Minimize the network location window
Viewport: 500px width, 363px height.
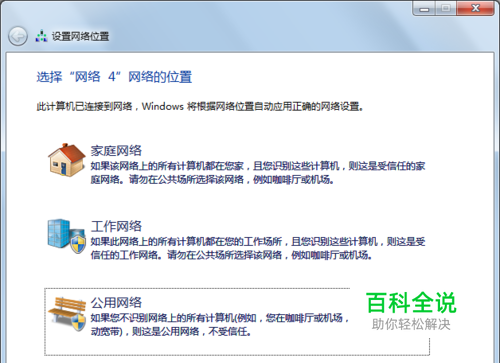pyautogui.click(x=424, y=8)
